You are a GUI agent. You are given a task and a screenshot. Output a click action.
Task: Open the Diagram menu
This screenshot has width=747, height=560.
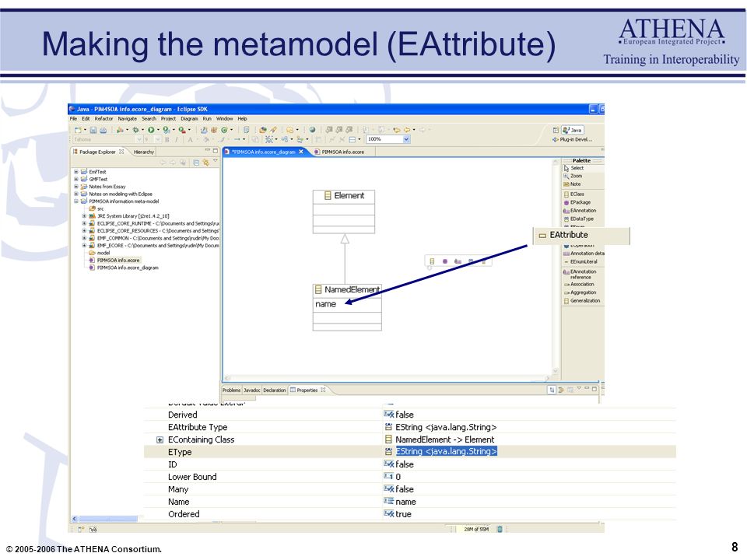point(189,119)
